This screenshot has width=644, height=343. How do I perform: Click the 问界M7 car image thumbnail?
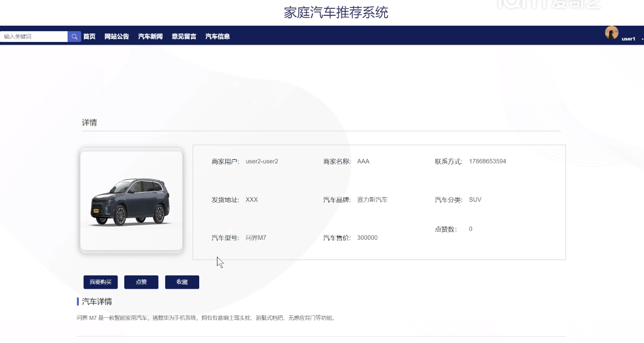[x=131, y=201]
